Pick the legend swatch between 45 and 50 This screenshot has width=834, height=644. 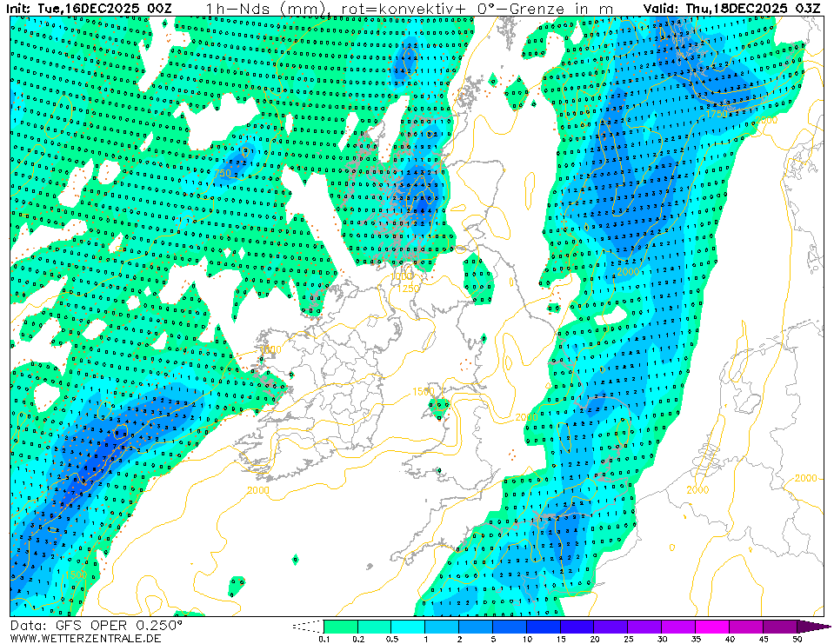point(780,626)
